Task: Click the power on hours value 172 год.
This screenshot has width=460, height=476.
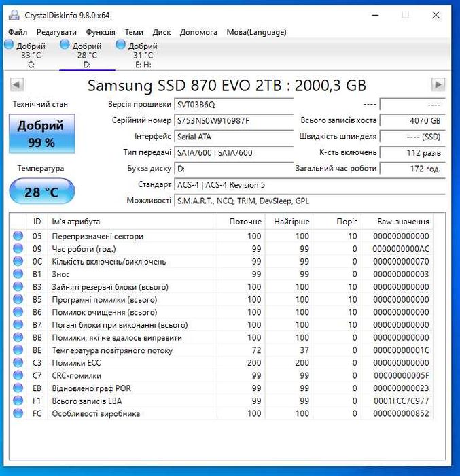Action: [412, 169]
